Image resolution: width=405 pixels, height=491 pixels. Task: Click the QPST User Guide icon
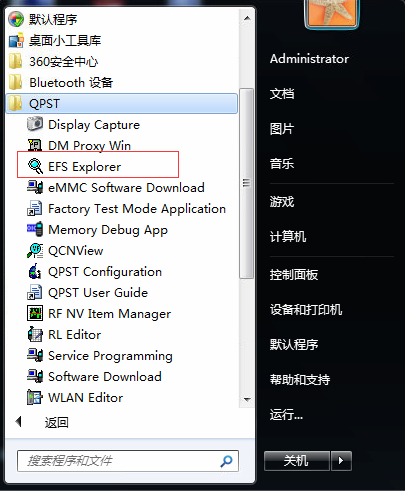click(x=35, y=292)
